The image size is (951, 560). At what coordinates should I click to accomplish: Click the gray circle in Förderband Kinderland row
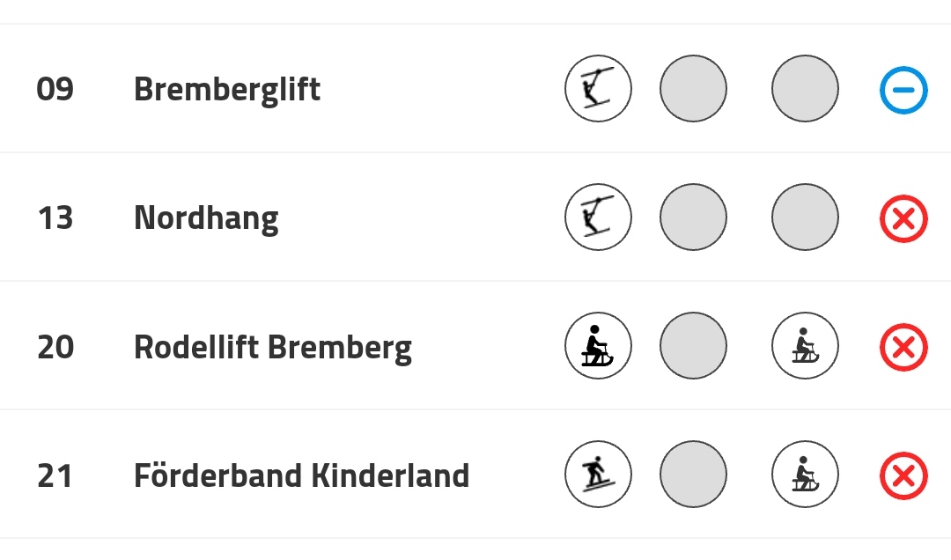(x=693, y=475)
